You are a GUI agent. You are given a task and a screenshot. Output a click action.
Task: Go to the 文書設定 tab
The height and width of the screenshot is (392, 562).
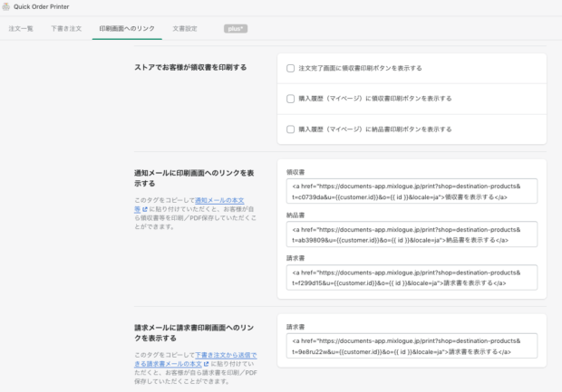point(185,29)
